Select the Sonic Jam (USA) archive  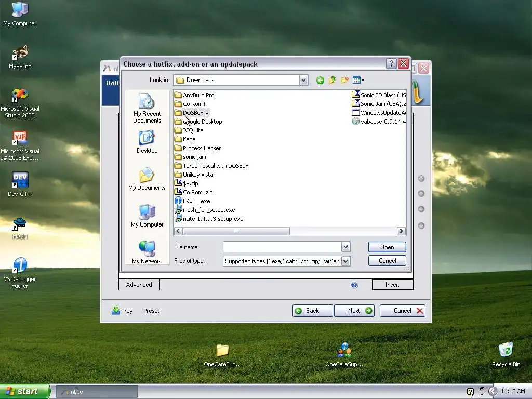tap(379, 104)
